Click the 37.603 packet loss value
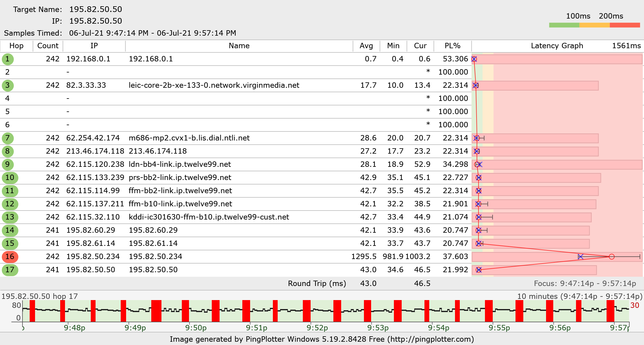This screenshot has width=644, height=345. (x=455, y=257)
